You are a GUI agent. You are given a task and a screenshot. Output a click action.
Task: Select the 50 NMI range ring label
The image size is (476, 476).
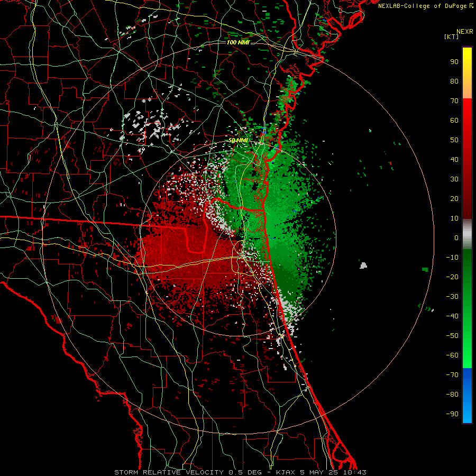tap(238, 140)
